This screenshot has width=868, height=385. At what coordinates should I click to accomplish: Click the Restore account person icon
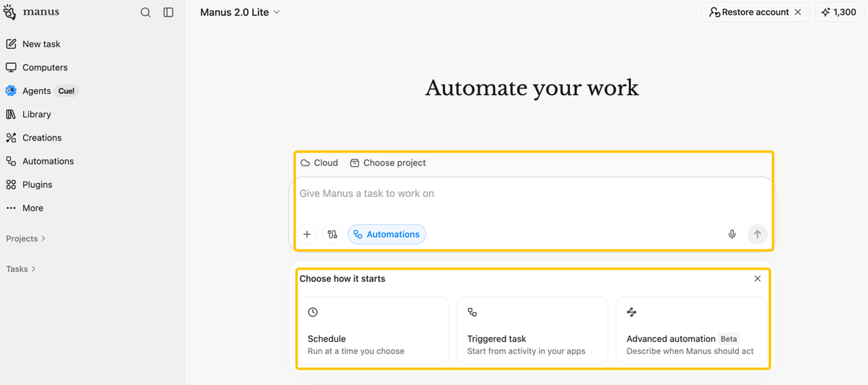click(x=714, y=12)
